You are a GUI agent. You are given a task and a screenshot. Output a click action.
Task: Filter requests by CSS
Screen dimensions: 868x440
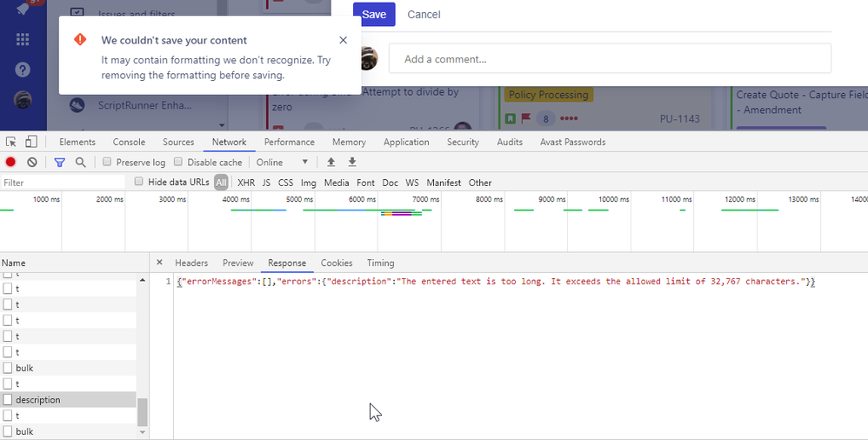point(285,183)
